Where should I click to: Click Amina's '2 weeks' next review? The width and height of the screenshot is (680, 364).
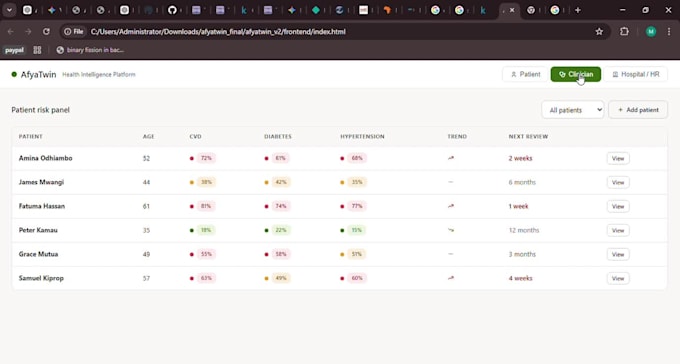tap(520, 158)
